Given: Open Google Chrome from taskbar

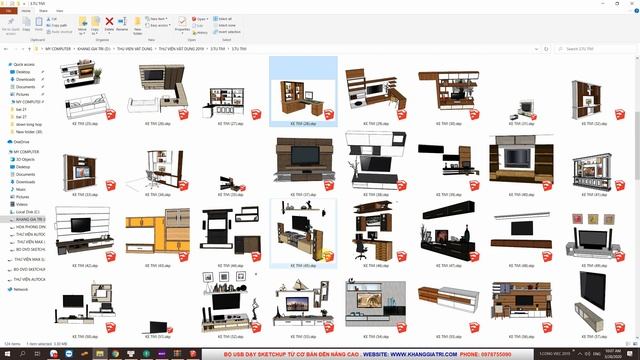Looking at the screenshot, I should (116, 354).
